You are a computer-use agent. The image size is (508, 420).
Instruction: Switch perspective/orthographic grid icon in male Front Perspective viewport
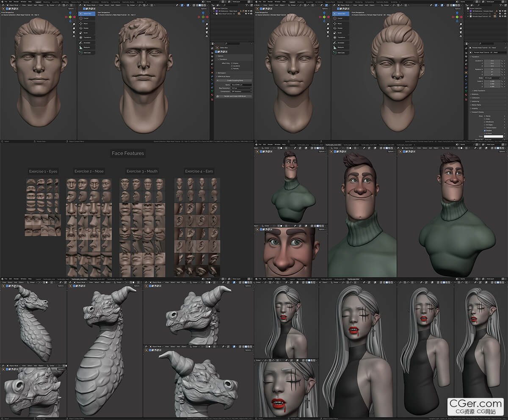click(x=74, y=36)
